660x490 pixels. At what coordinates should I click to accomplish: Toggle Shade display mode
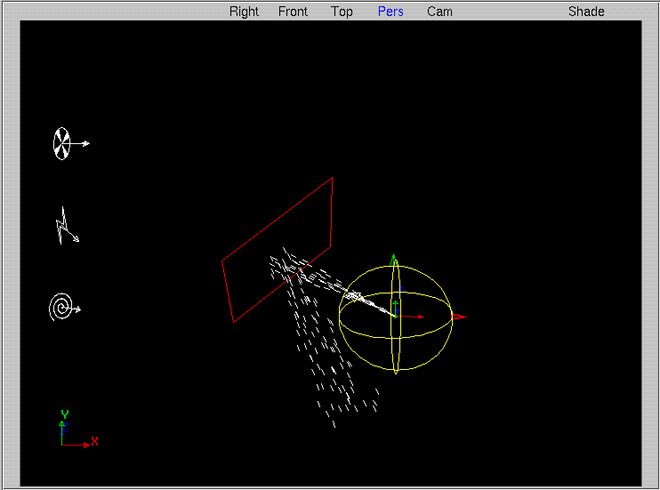pyautogui.click(x=586, y=11)
